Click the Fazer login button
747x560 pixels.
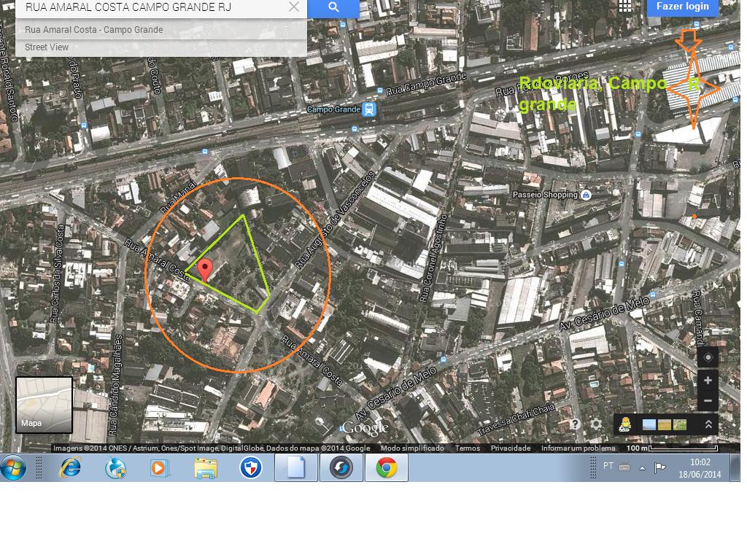[x=683, y=7]
